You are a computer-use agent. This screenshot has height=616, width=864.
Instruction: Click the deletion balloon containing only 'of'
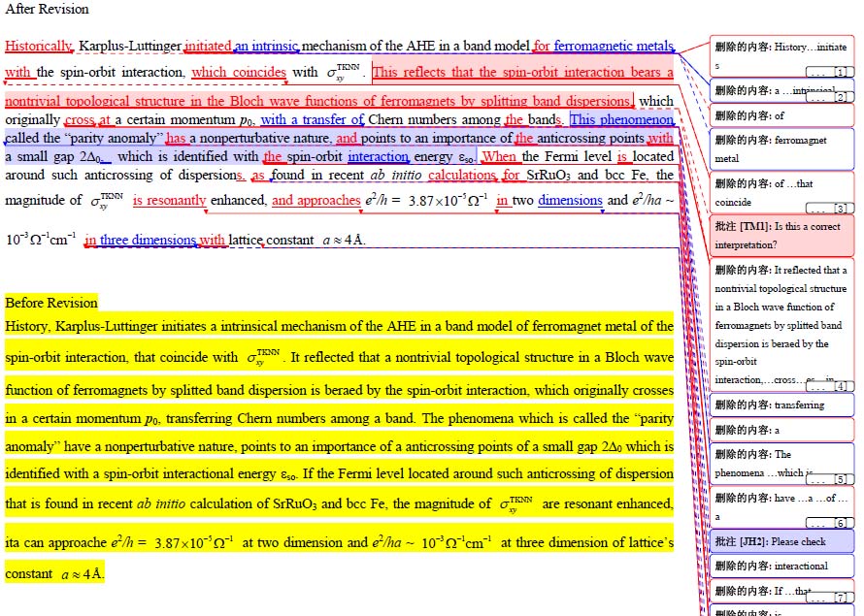point(781,115)
